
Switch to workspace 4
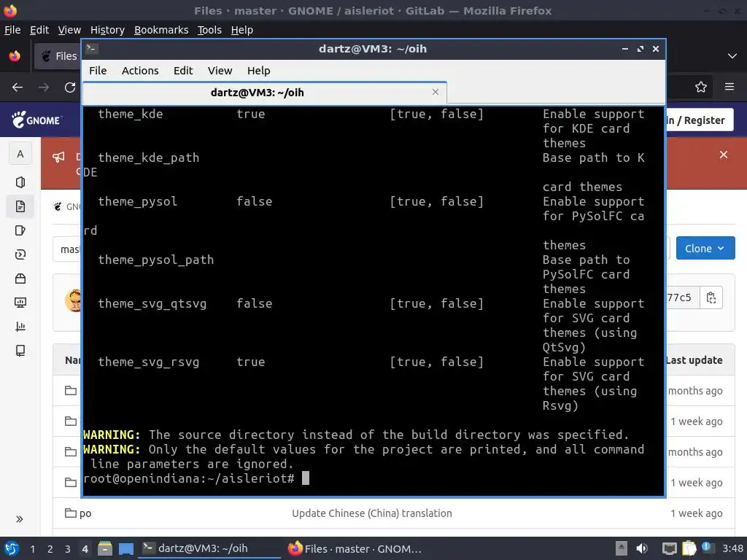pyautogui.click(x=85, y=549)
